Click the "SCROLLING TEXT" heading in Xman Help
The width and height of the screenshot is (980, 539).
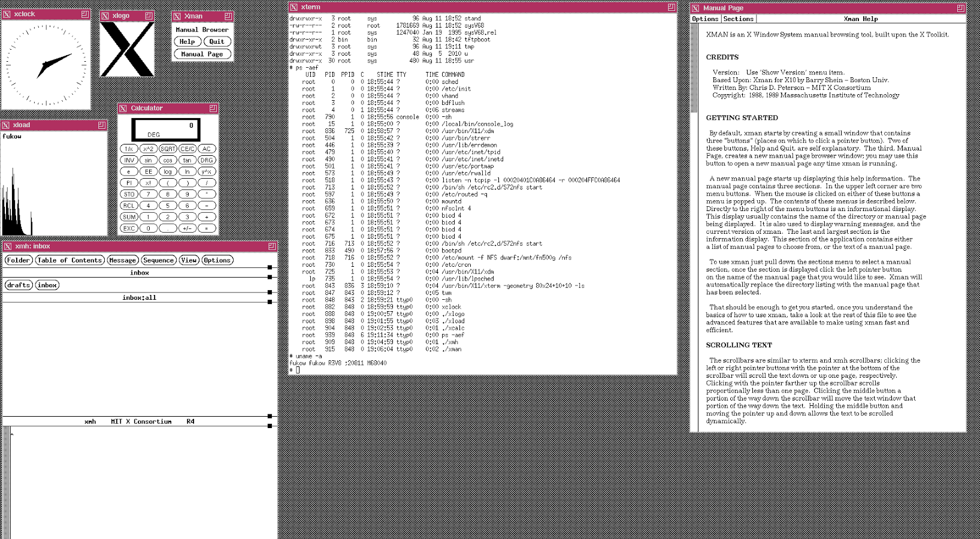(x=739, y=345)
